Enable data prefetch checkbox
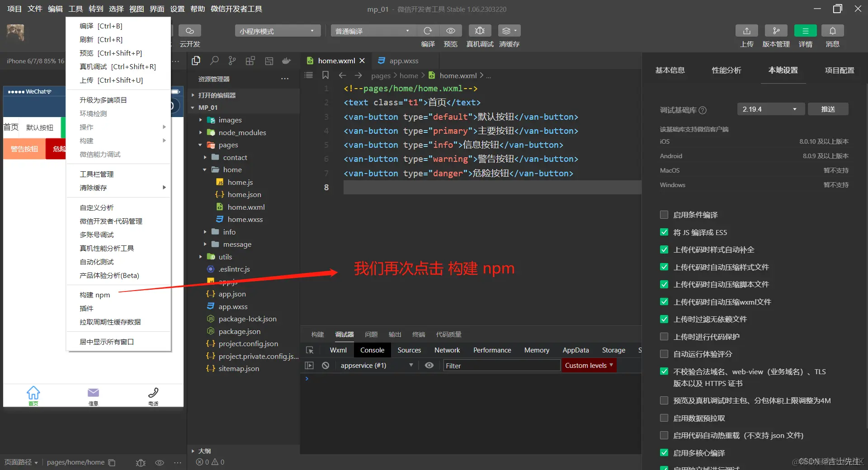The image size is (868, 470). pyautogui.click(x=664, y=418)
